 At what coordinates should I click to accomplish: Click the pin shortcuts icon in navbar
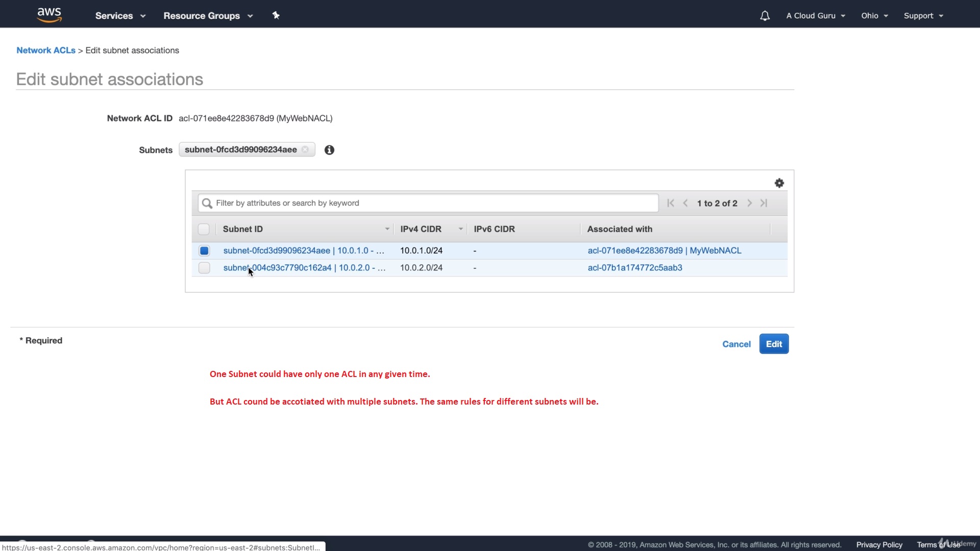(x=276, y=15)
